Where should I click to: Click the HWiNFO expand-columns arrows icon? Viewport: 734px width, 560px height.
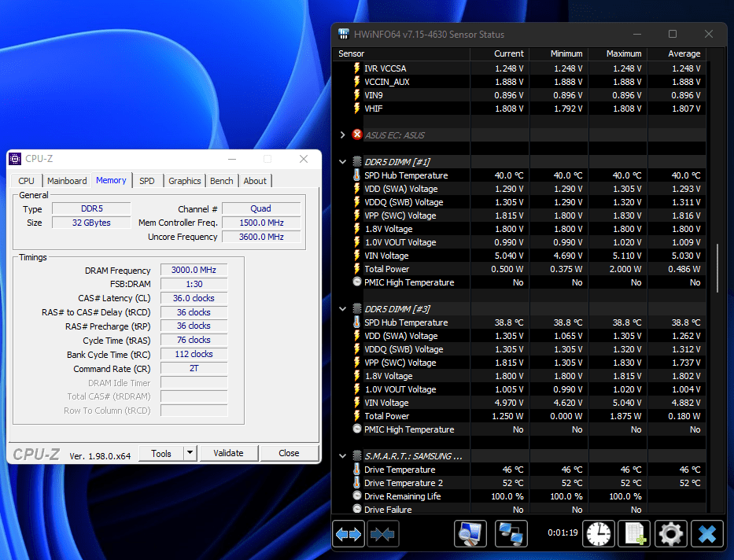(349, 533)
